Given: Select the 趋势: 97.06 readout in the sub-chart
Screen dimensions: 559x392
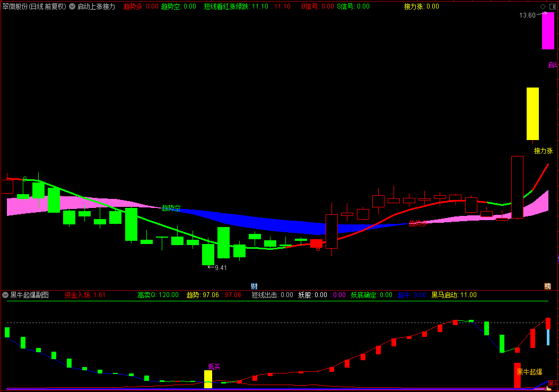Looking at the screenshot, I should 203,295.
